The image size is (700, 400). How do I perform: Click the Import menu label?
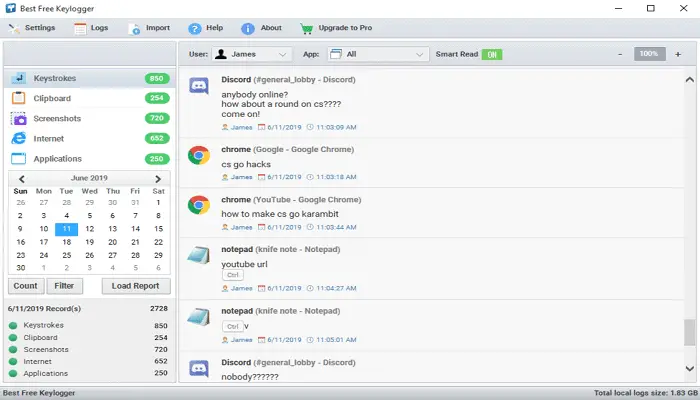pos(158,28)
